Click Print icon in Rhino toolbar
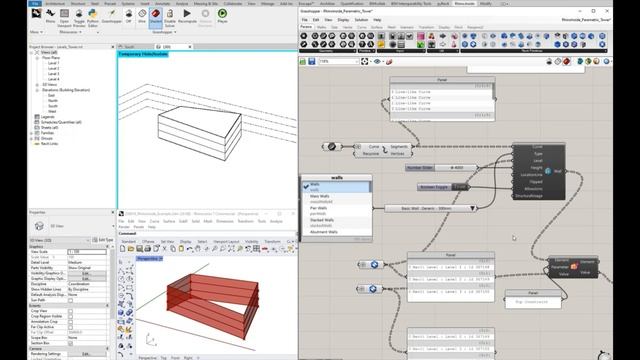Screen dimensions: 640x360 pos(148,249)
